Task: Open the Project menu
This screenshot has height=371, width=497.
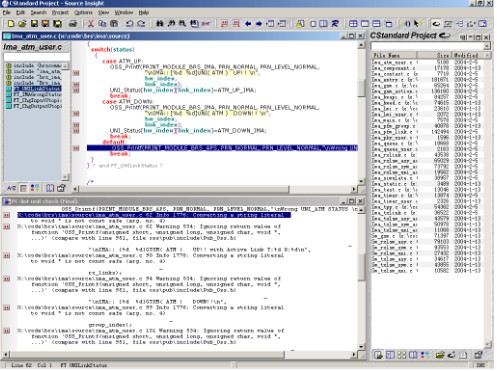Action: [60, 12]
